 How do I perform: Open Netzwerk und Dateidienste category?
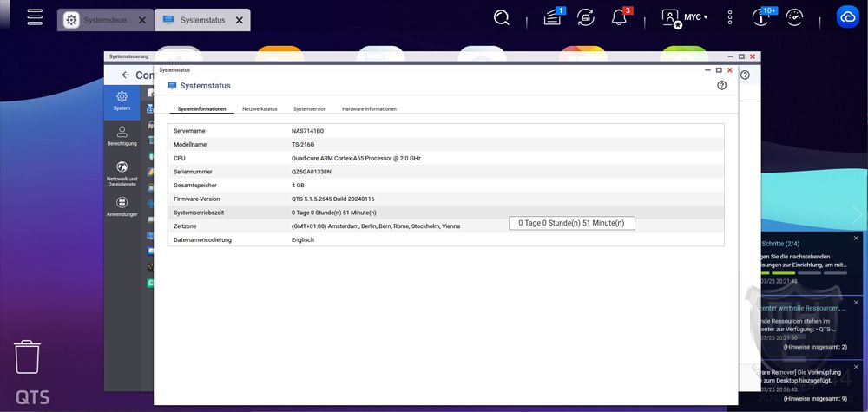122,173
